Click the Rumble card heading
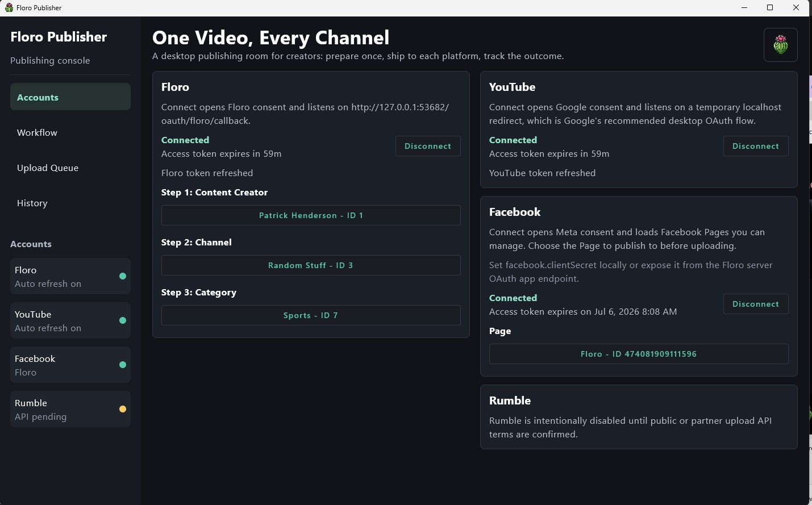The width and height of the screenshot is (812, 505). point(510,400)
